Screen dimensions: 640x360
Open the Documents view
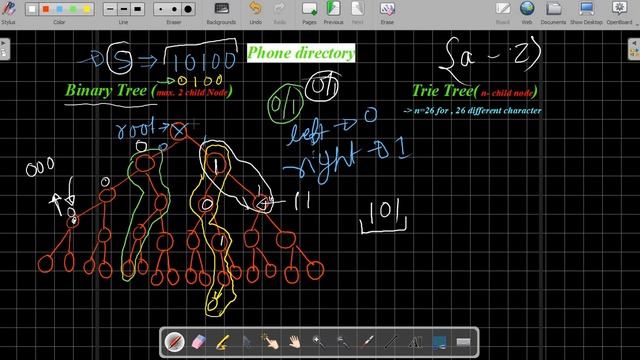(x=553, y=12)
